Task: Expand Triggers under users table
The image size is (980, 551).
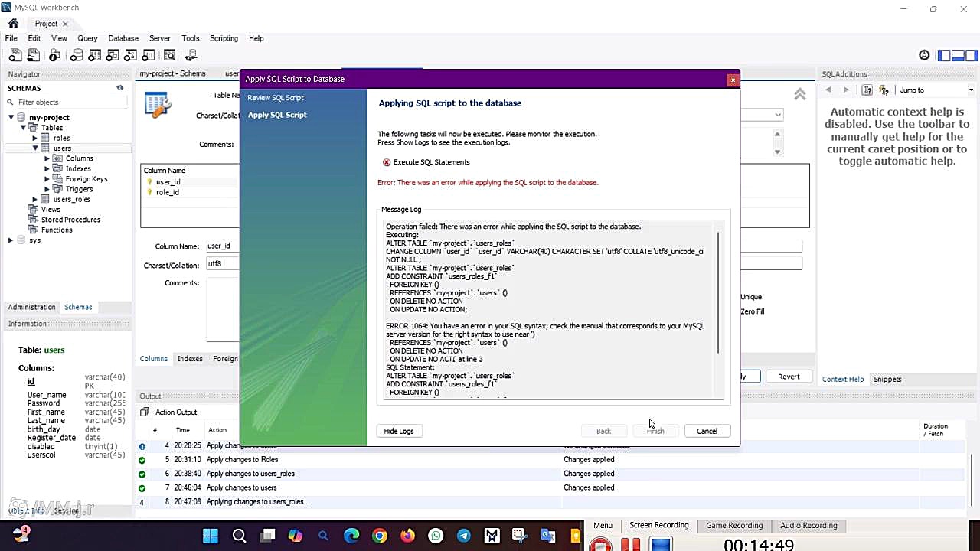Action: [47, 189]
